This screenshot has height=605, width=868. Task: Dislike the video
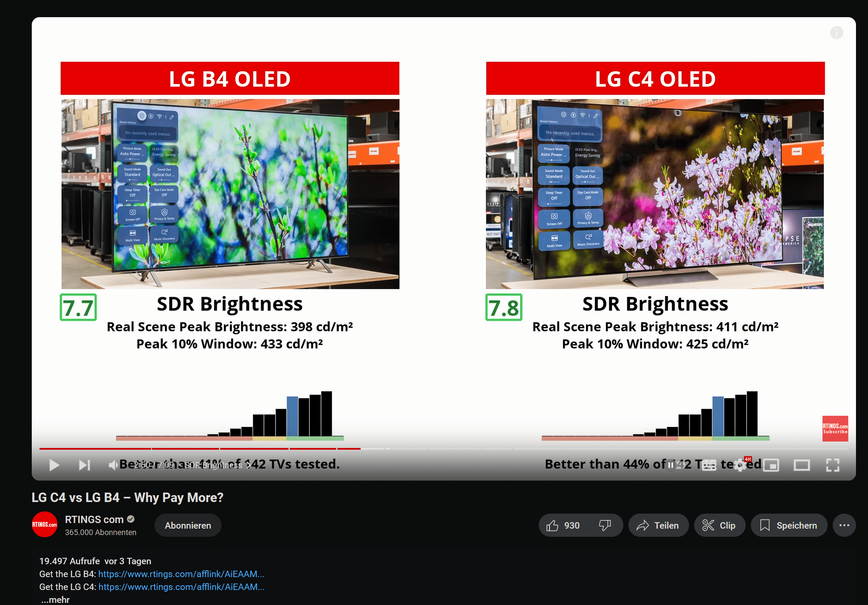pos(605,525)
